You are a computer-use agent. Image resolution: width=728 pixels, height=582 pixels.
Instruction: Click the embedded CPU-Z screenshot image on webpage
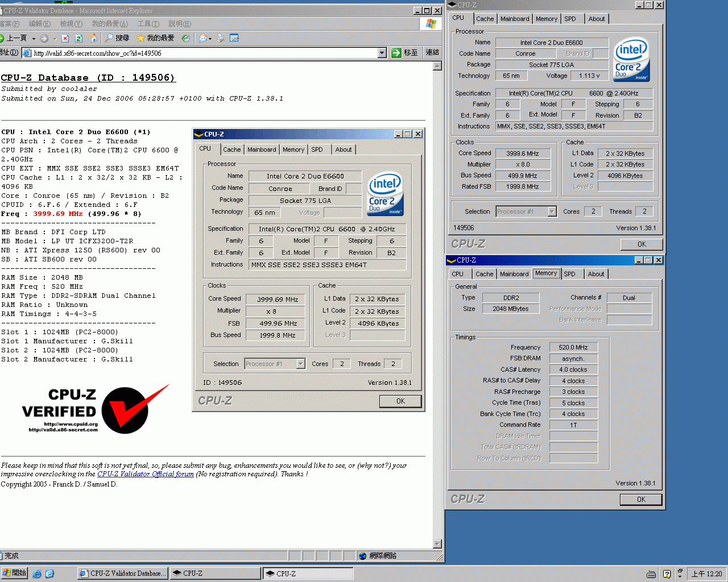pyautogui.click(x=308, y=271)
